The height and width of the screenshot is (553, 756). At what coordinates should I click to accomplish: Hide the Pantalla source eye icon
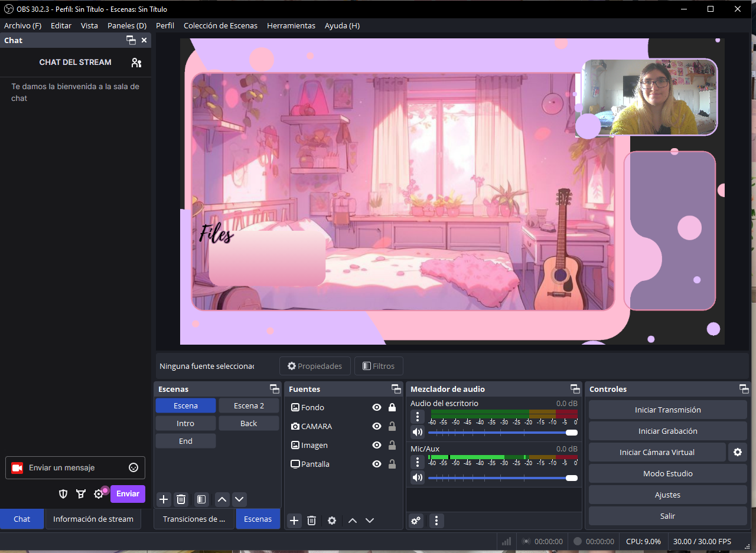pyautogui.click(x=377, y=464)
